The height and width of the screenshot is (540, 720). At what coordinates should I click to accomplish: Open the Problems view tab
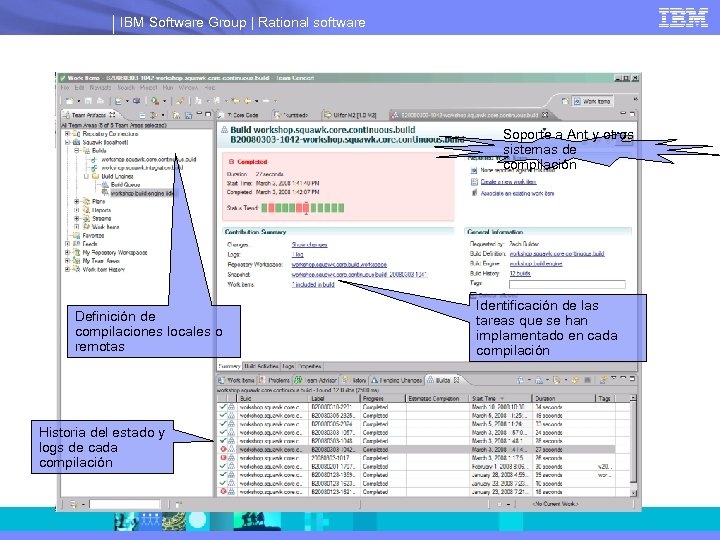(x=274, y=380)
